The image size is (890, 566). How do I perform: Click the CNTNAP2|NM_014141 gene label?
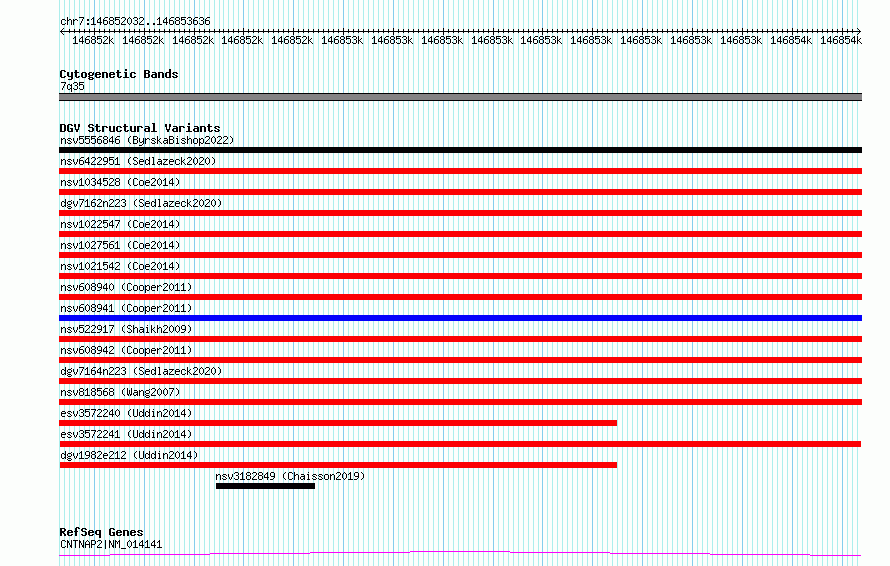tap(111, 544)
